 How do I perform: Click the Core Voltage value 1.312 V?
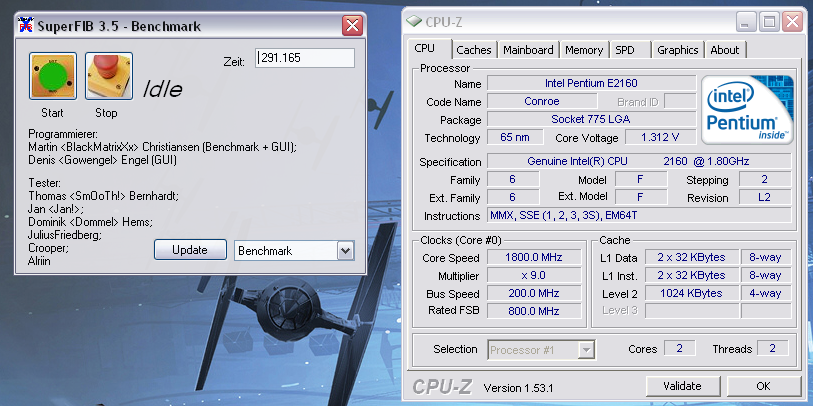661,137
